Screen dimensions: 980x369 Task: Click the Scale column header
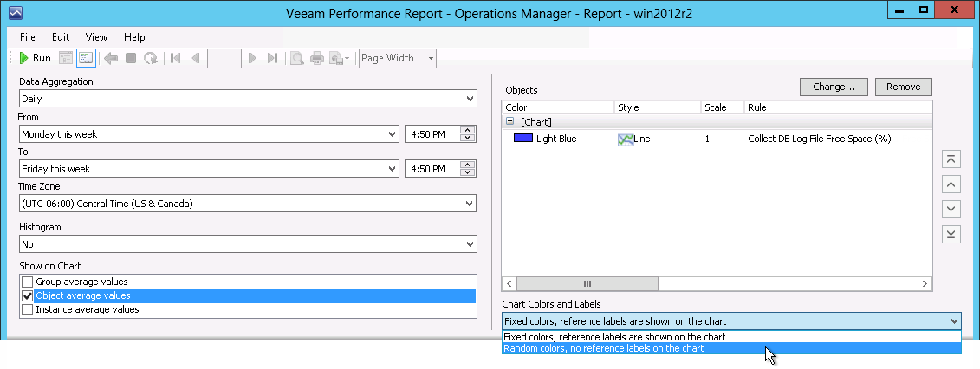click(724, 107)
